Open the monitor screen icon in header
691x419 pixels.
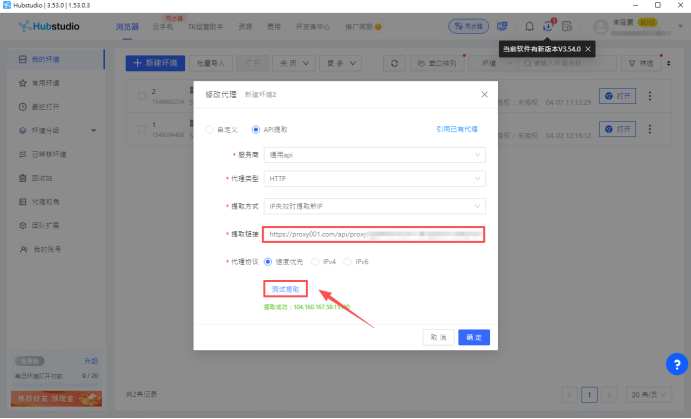502,26
